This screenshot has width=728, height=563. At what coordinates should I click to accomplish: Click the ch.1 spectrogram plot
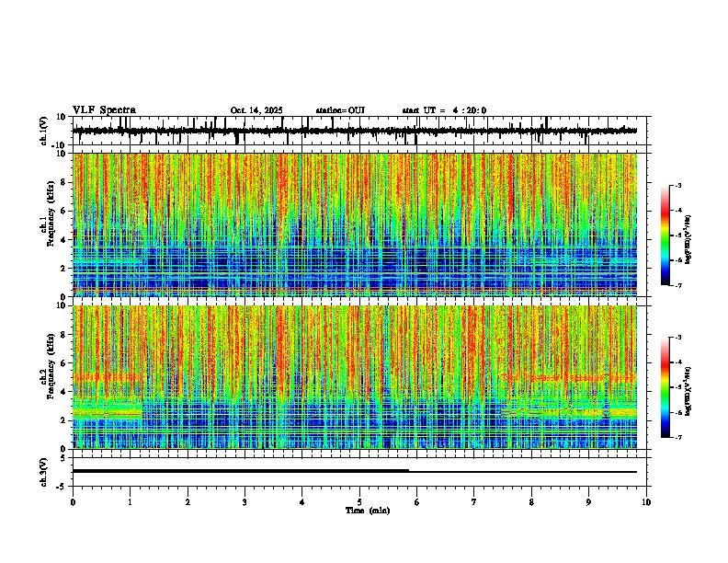pos(355,224)
